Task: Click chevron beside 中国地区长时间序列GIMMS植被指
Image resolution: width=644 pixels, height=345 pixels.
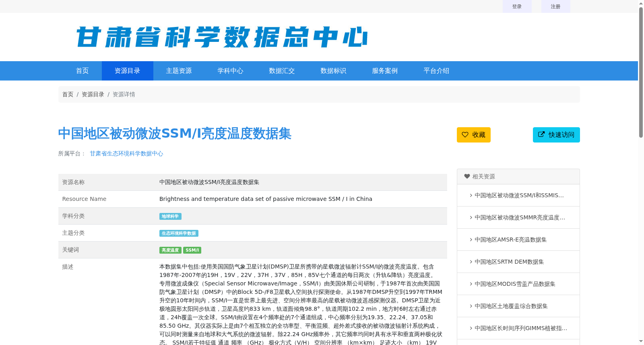Action: (x=471, y=328)
